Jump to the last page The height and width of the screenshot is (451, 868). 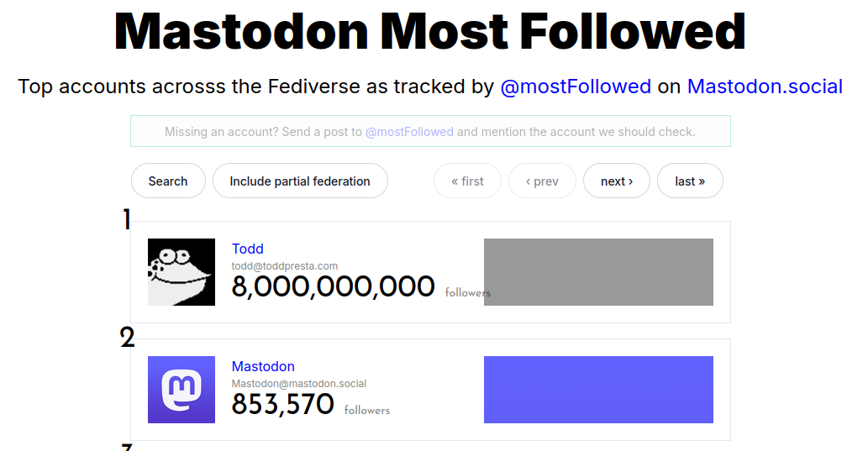pyautogui.click(x=690, y=181)
